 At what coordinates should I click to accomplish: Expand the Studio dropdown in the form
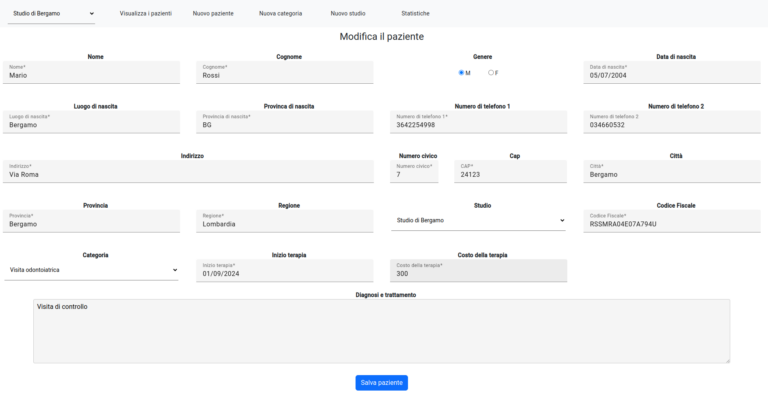(x=479, y=221)
